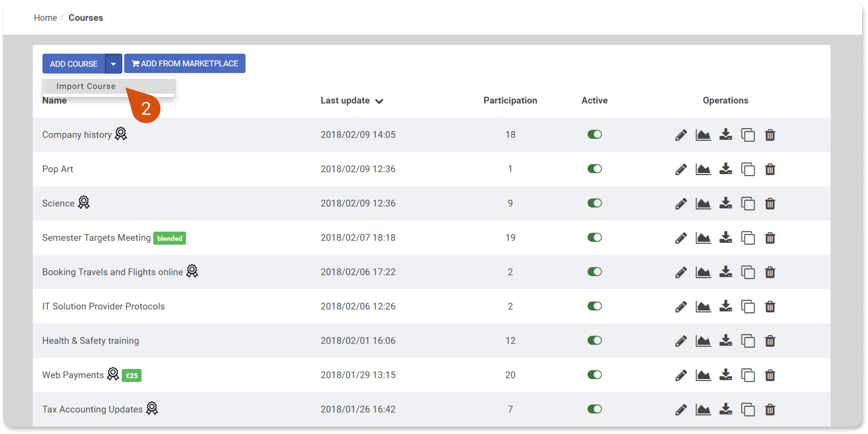Click certificate badge next to Science
This screenshot has width=868, height=434.
click(x=84, y=202)
